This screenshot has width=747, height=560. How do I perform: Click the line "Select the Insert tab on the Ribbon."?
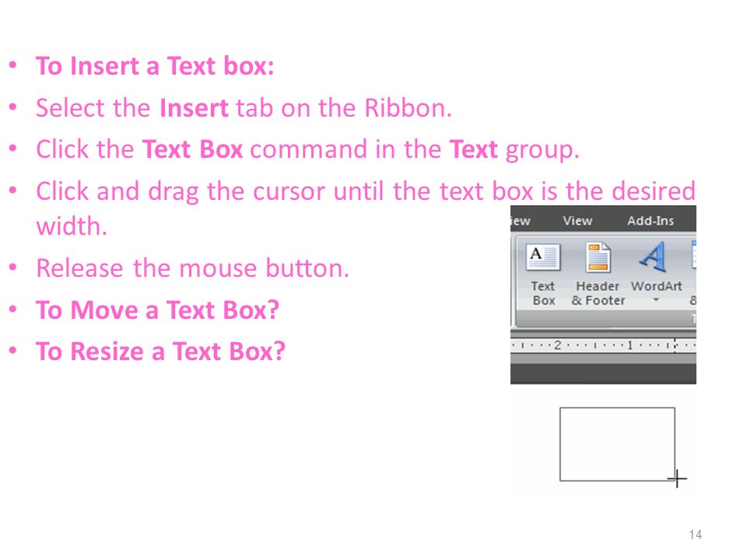[244, 108]
